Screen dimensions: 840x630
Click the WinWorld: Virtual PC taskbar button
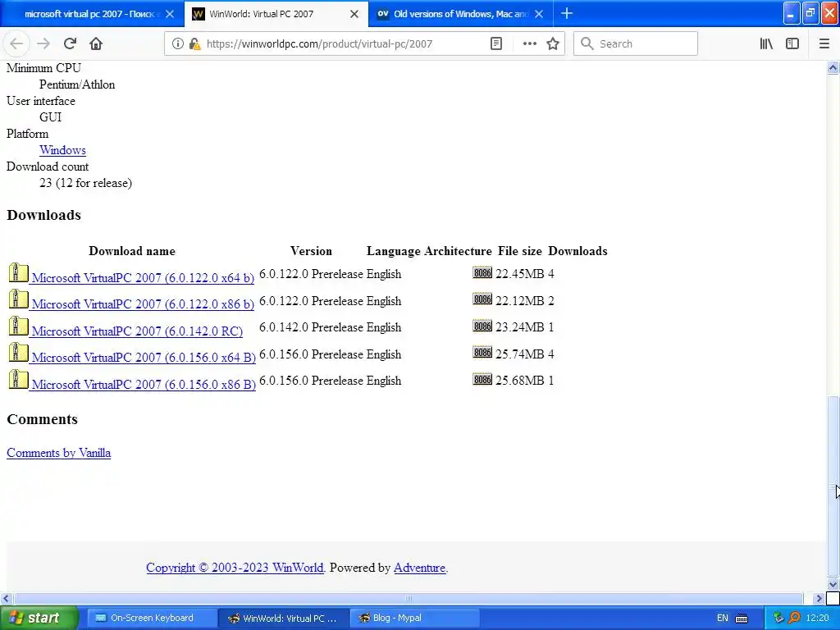[283, 618]
